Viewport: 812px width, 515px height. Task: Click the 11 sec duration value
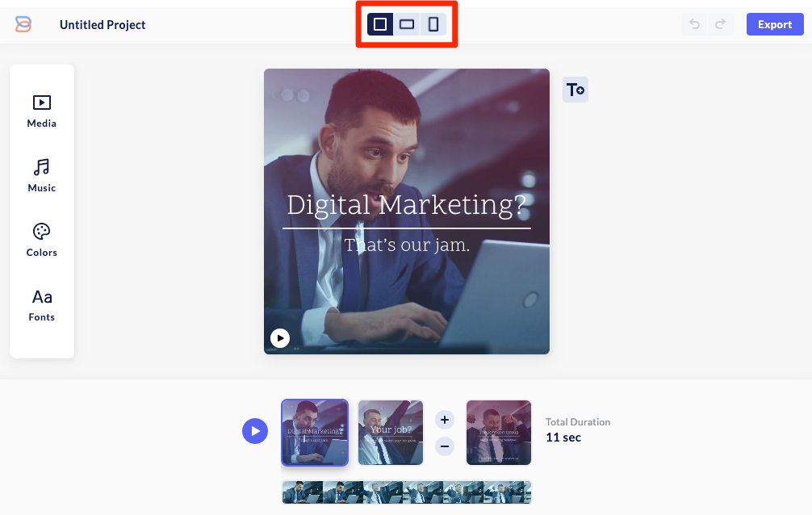click(563, 438)
